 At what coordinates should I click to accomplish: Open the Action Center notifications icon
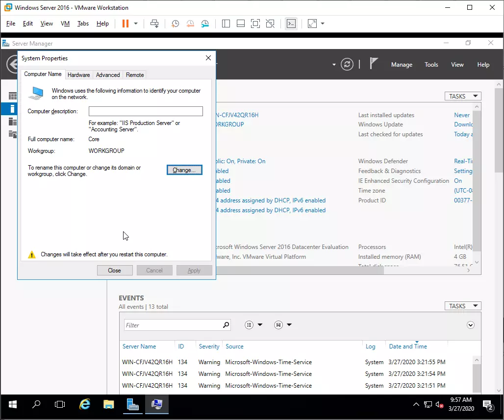(488, 405)
